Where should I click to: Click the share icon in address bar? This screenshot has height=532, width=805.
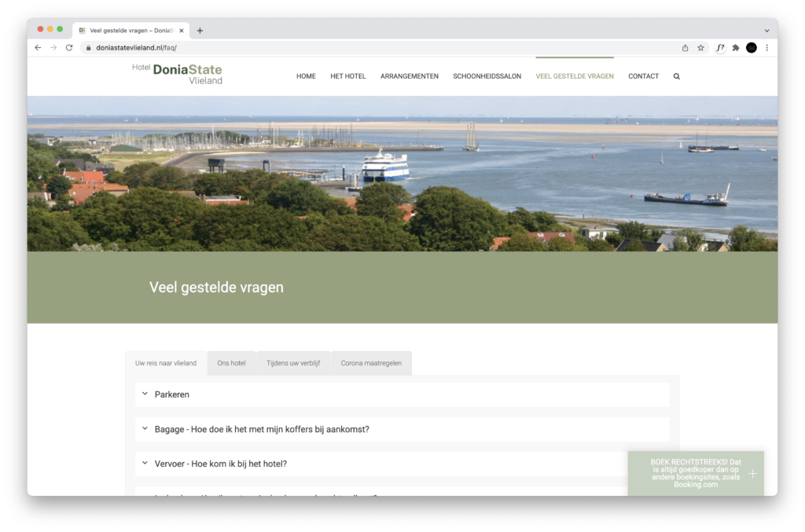coord(685,48)
